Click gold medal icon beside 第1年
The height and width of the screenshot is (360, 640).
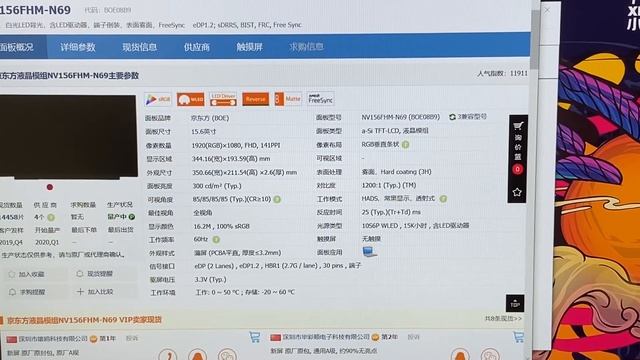pyautogui.click(x=93, y=339)
